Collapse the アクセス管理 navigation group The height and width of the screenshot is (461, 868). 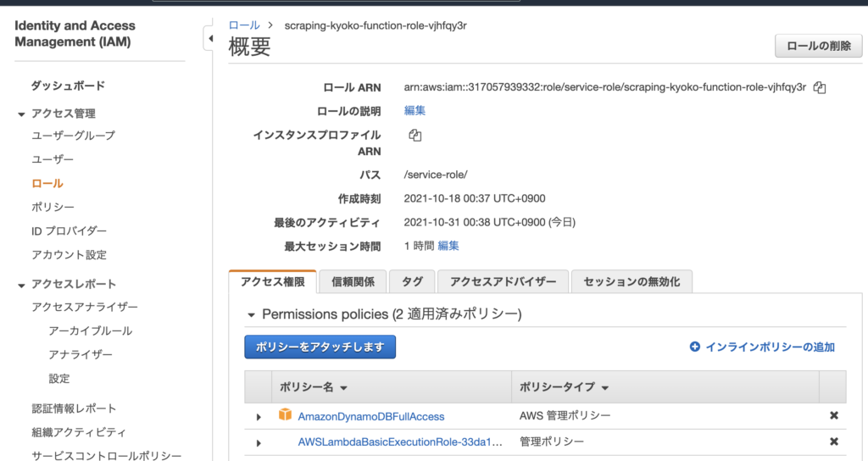(x=21, y=114)
